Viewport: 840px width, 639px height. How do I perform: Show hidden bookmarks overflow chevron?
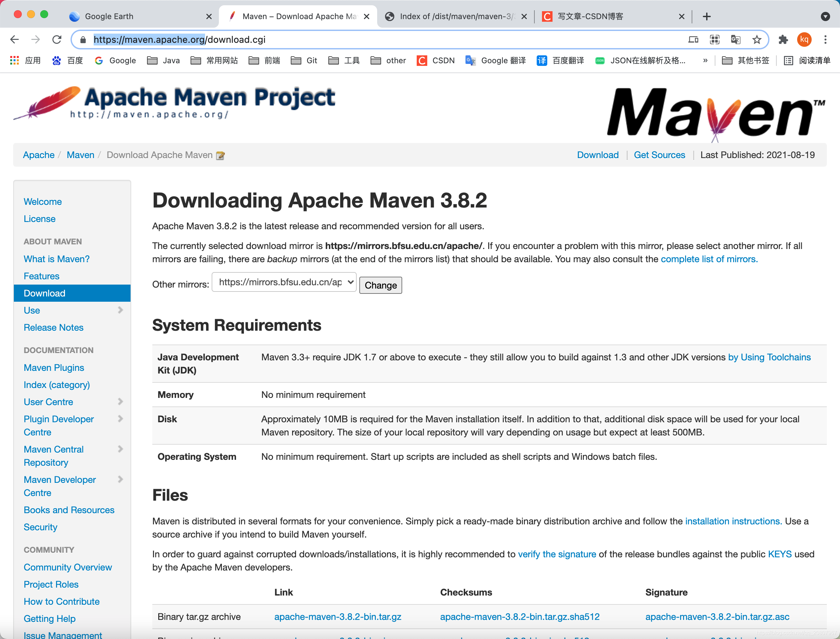(x=705, y=61)
